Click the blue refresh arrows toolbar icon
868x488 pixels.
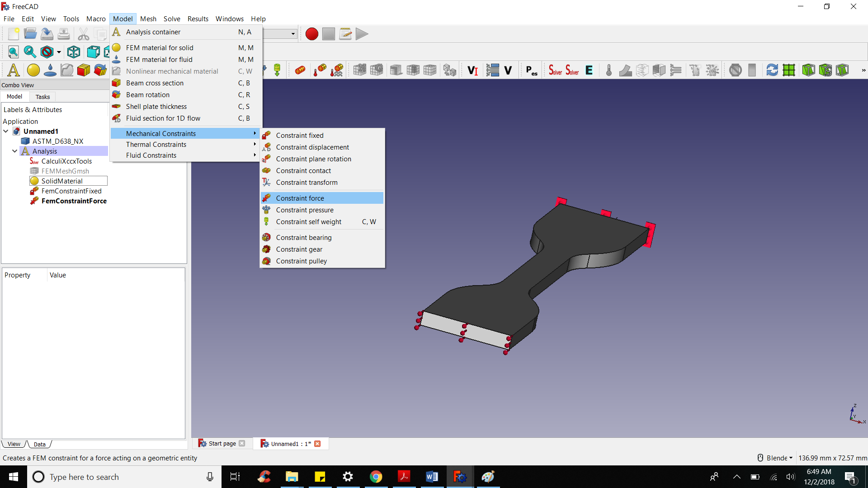click(x=772, y=70)
